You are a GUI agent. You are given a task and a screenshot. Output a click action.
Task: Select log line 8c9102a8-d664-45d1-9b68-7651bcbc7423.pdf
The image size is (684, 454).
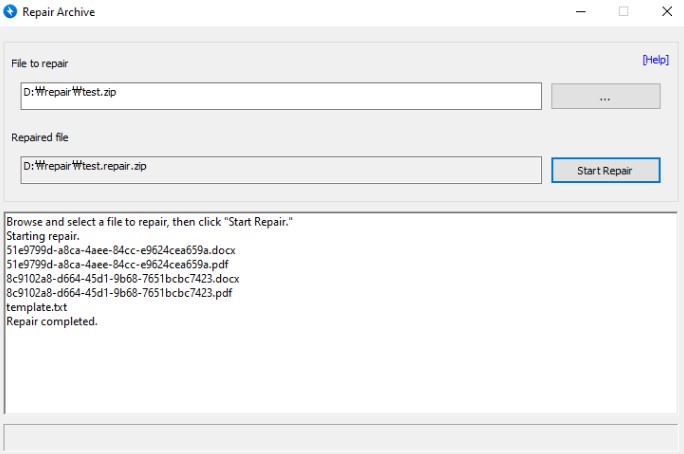tap(119, 293)
